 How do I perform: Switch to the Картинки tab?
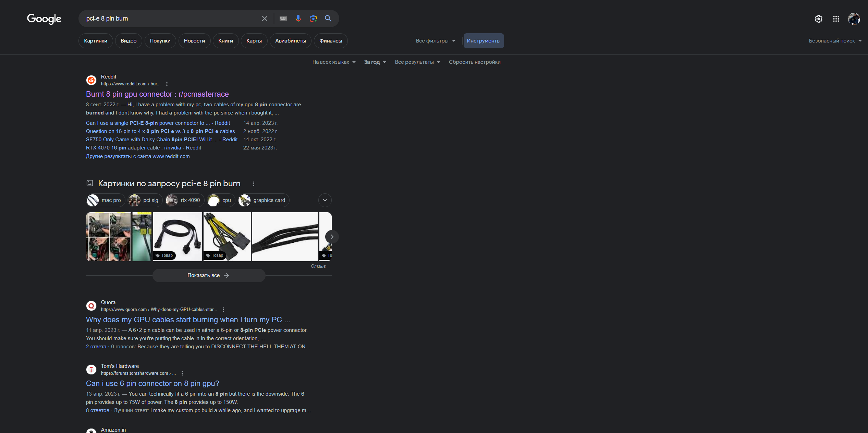[96, 41]
